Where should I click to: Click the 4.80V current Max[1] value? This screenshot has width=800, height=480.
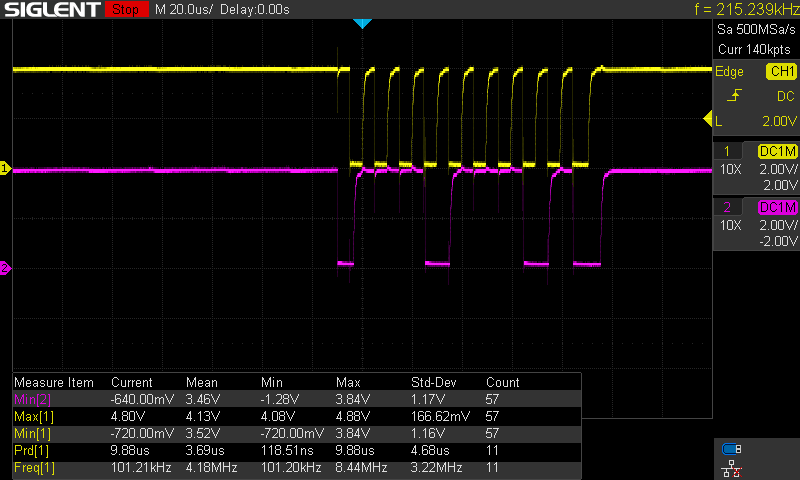tap(128, 416)
